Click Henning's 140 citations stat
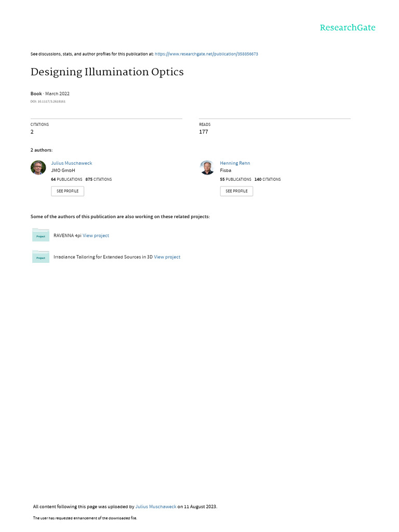This screenshot has height=532, width=399. [268, 179]
